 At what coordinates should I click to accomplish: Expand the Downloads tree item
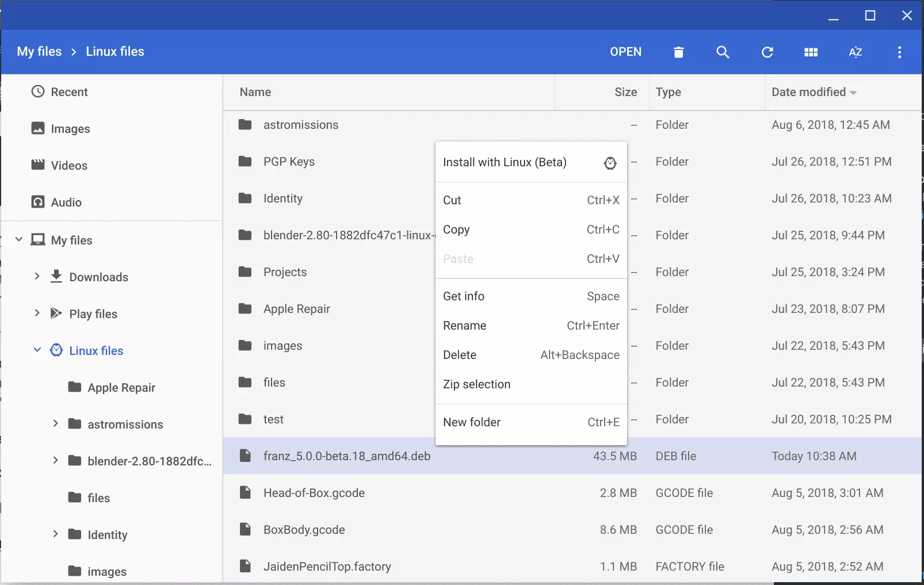(37, 276)
